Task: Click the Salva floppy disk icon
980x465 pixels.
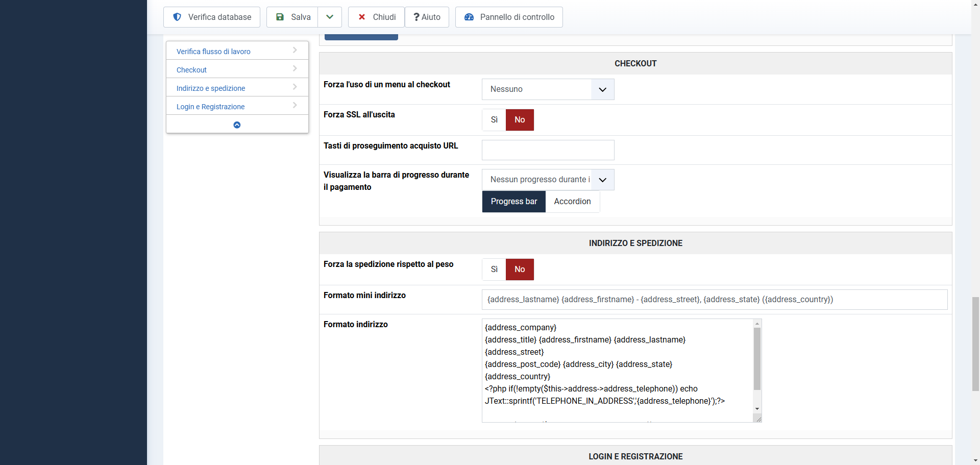Action: tap(280, 17)
